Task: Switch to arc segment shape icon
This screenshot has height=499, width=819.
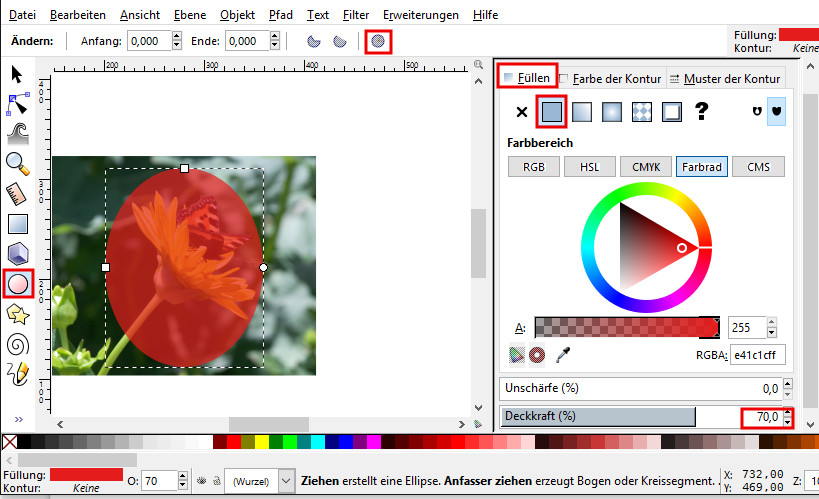Action: point(313,41)
